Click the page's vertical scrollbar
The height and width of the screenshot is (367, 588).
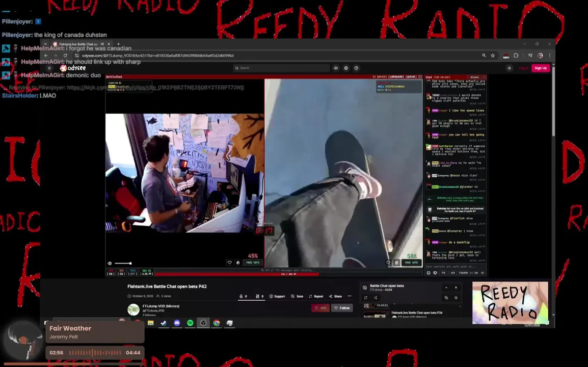point(553,101)
